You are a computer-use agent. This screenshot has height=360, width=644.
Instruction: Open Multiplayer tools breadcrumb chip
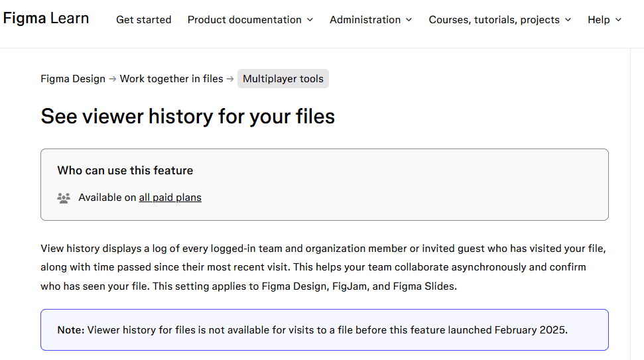[x=283, y=79]
